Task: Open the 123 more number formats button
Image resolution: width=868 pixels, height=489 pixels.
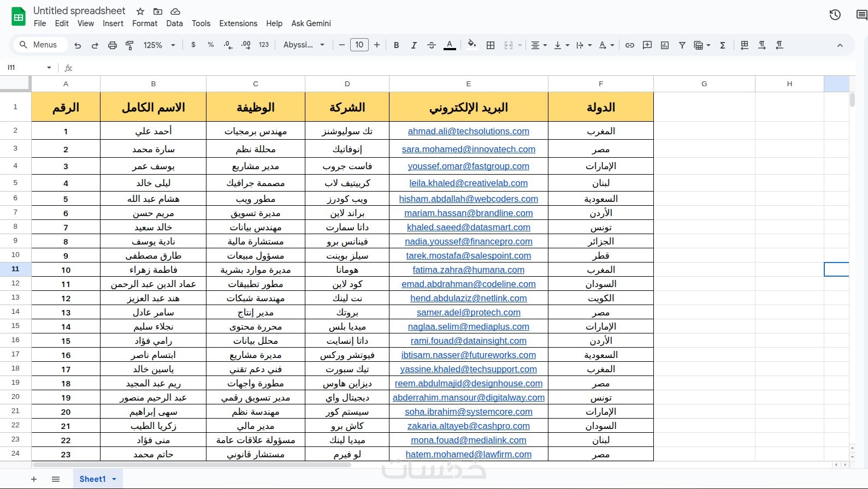Action: pos(264,45)
